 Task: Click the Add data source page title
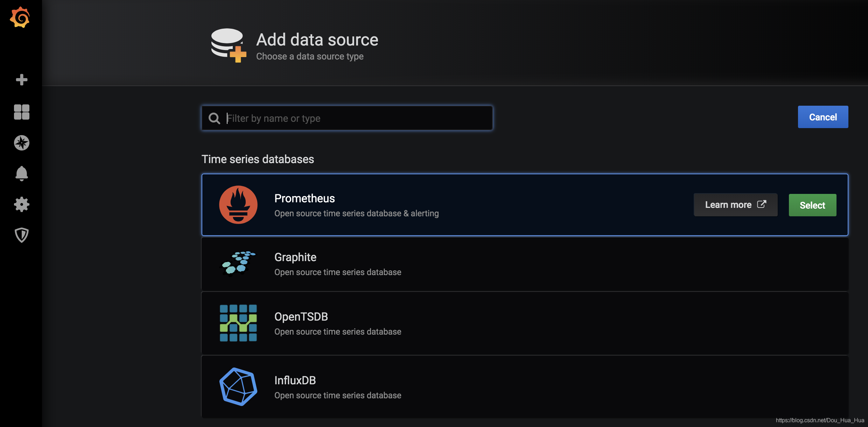click(317, 40)
